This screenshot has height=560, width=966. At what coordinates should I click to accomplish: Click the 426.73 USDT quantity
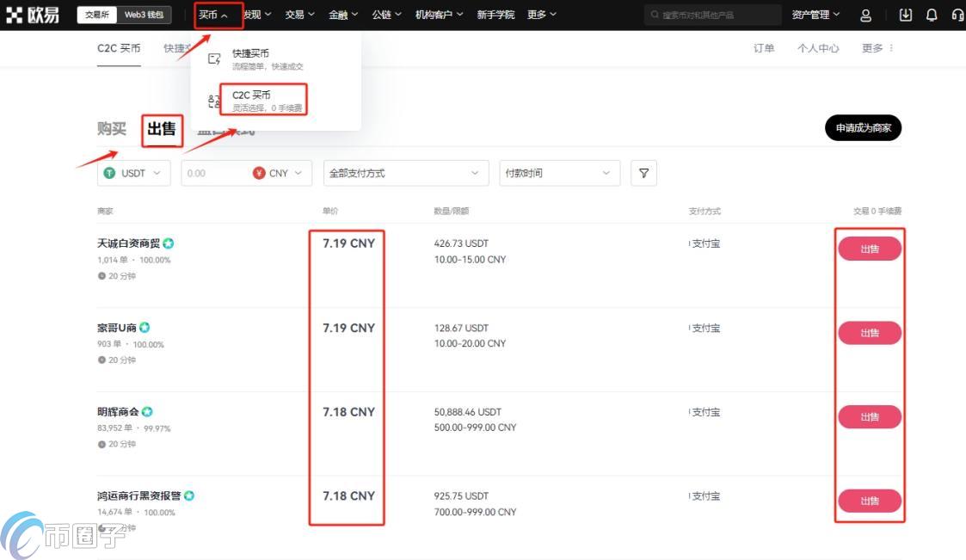461,243
